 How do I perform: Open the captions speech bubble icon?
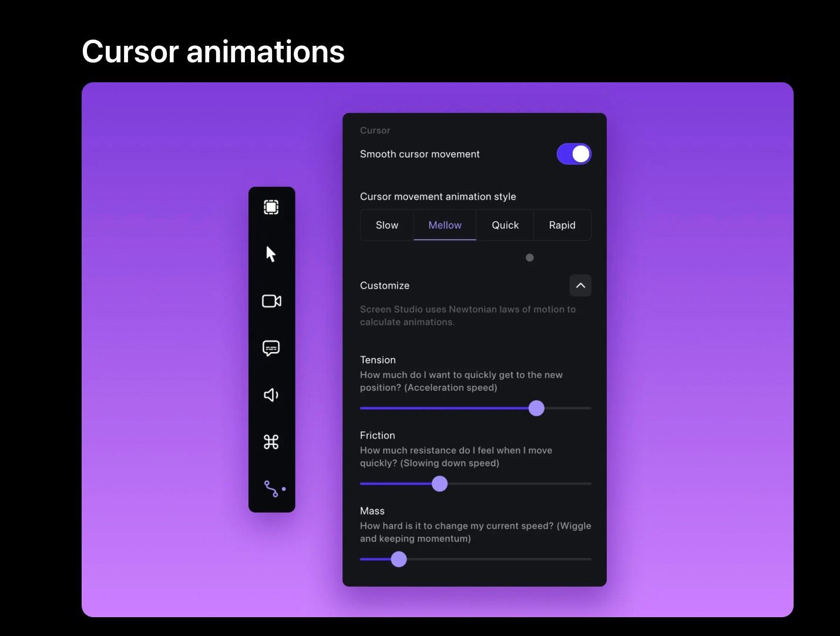tap(271, 348)
